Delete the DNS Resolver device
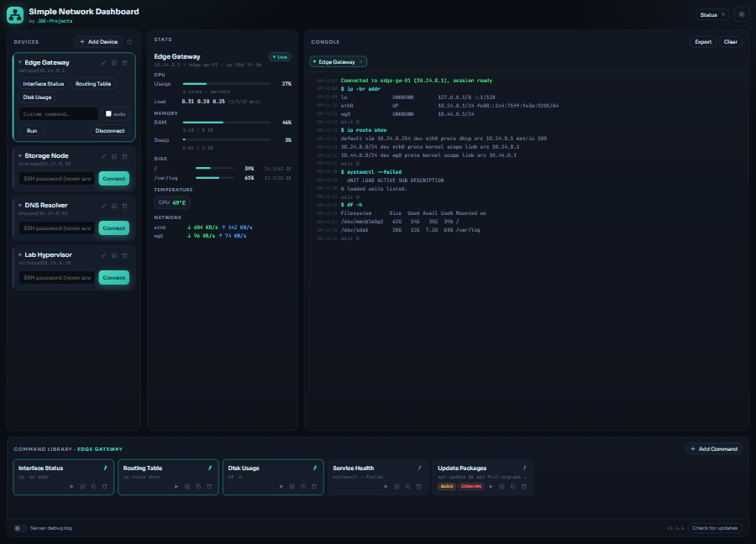This screenshot has height=544, width=756. click(x=125, y=207)
